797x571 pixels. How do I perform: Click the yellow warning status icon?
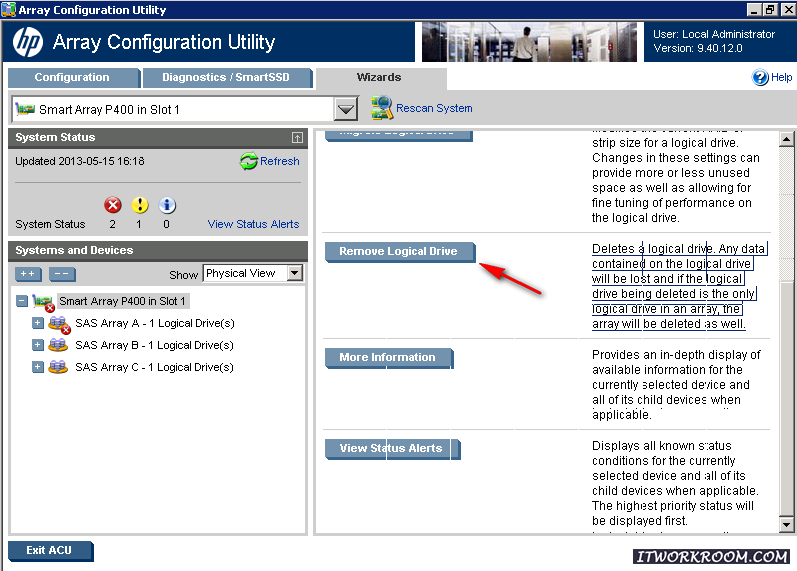140,205
